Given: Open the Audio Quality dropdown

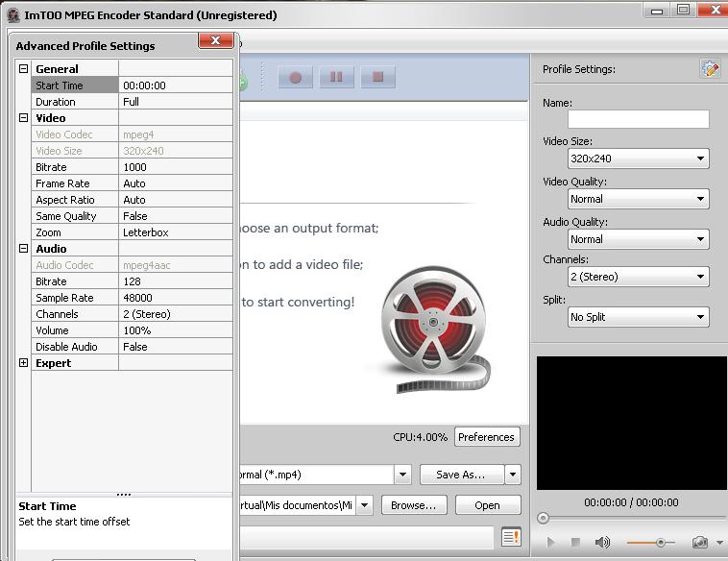Looking at the screenshot, I should pos(639,239).
